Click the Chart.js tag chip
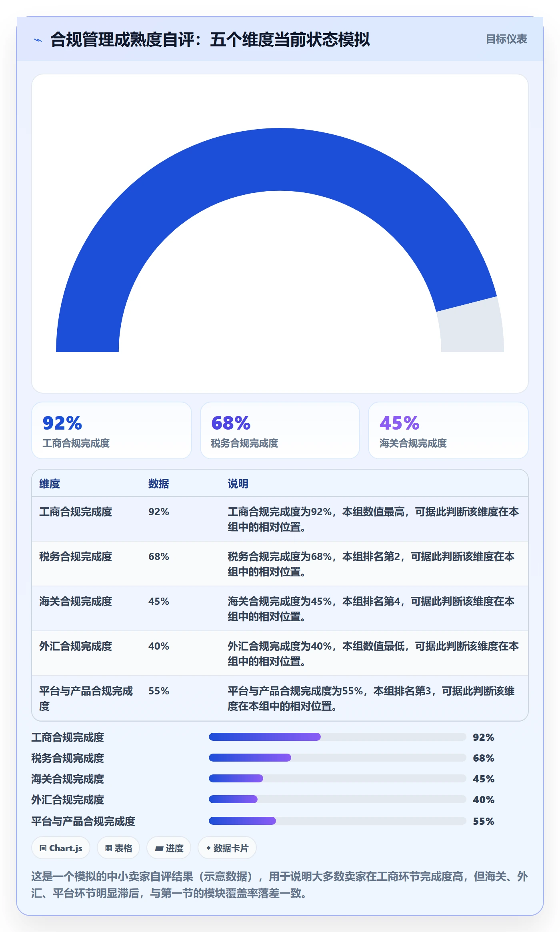Image resolution: width=560 pixels, height=932 pixels. 61,848
